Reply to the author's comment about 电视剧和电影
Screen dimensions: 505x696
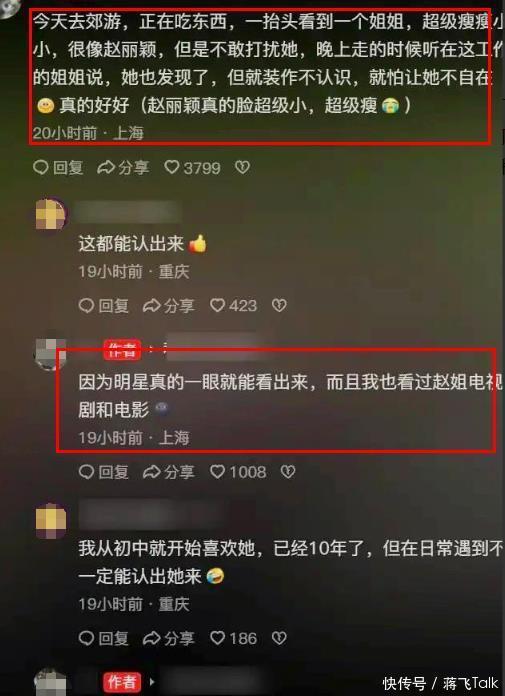(104, 472)
